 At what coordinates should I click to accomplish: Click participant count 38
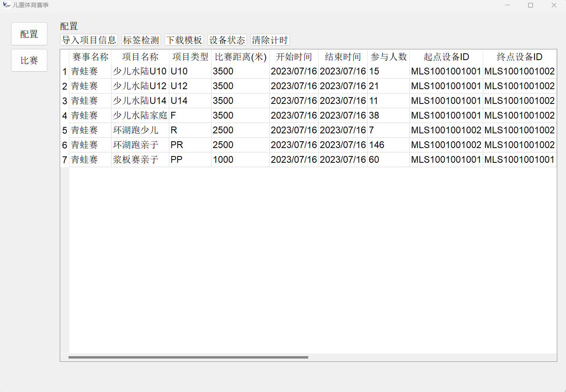pos(389,115)
